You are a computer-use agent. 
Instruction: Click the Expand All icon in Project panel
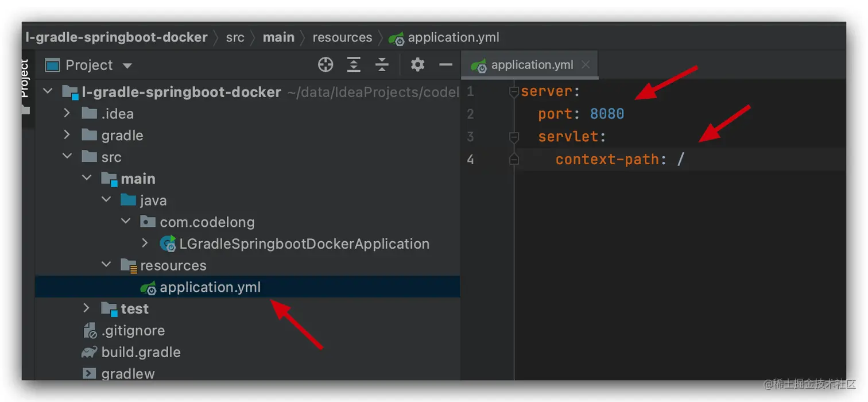pyautogui.click(x=354, y=65)
